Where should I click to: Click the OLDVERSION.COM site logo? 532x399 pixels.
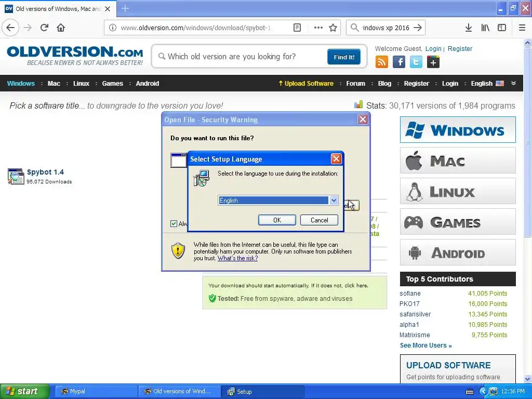[75, 55]
